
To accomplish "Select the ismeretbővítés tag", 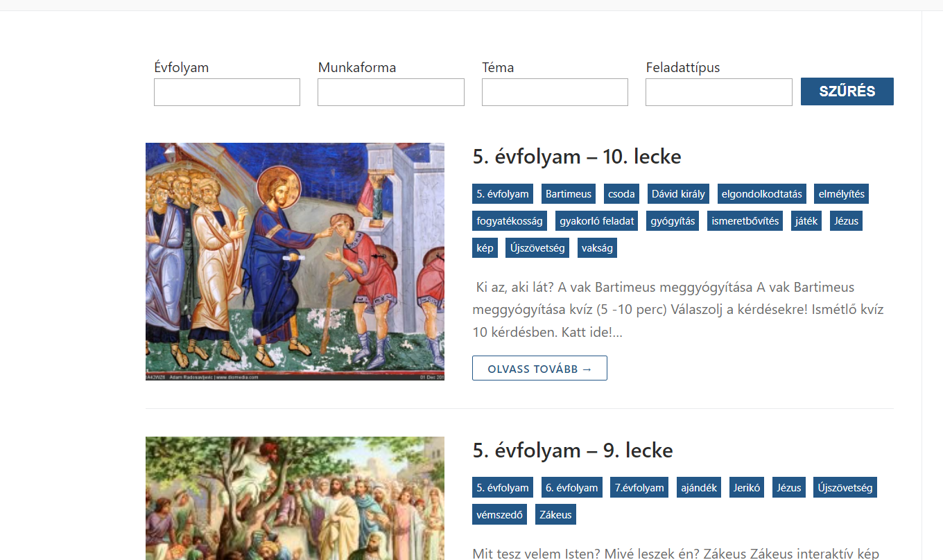I will tap(745, 221).
